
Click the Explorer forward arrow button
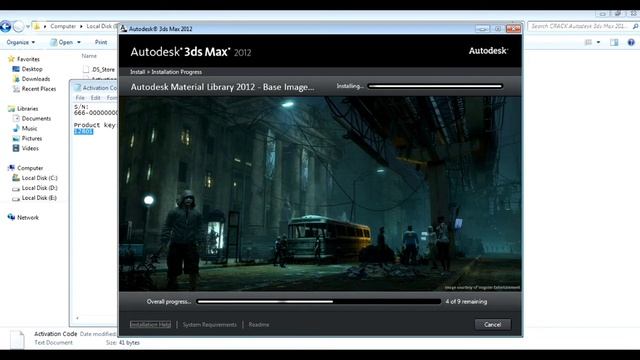[18, 27]
